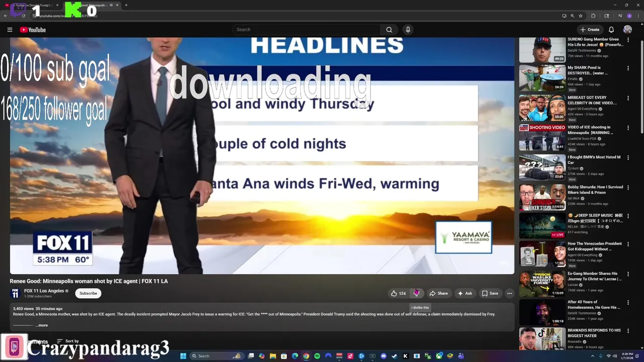Open Spotify from the taskbar
Image resolution: width=644 pixels, height=362 pixels.
point(317,356)
